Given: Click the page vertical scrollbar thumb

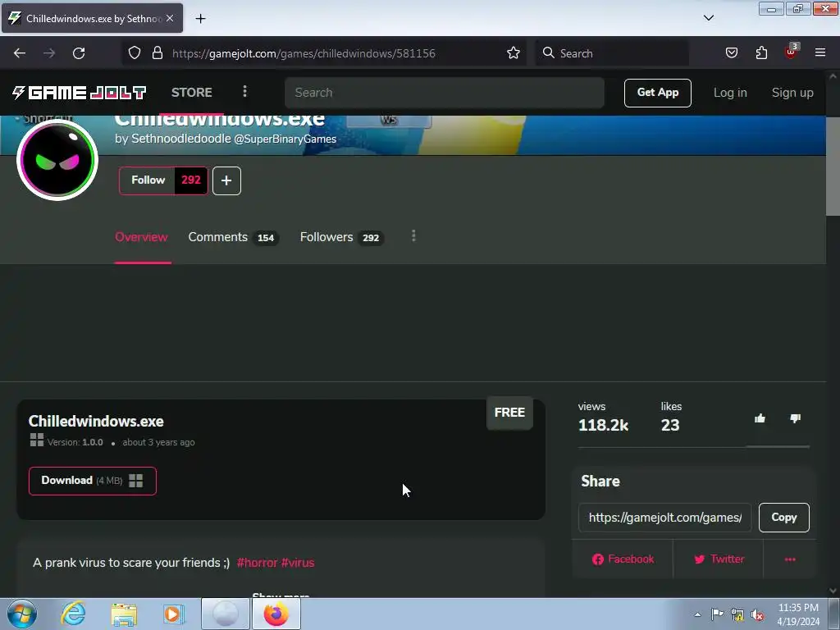Looking at the screenshot, I should (x=833, y=166).
